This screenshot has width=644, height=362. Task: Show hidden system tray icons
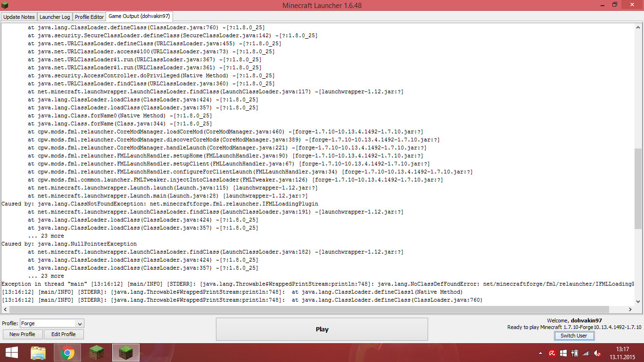[540, 353]
